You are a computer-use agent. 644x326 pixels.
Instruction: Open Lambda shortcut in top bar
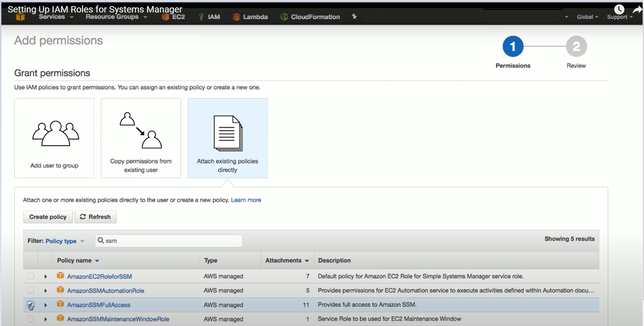250,17
